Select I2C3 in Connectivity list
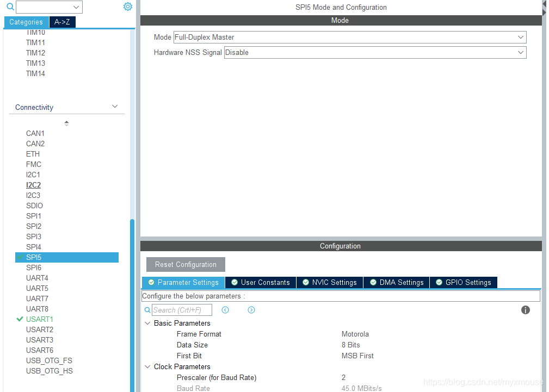The width and height of the screenshot is (549, 392). (x=33, y=195)
